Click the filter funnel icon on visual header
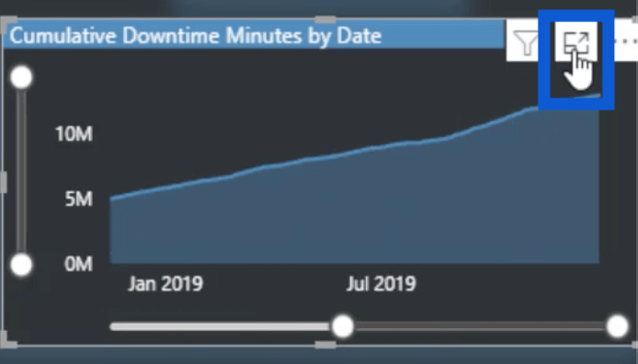This screenshot has height=364, width=638. pyautogui.click(x=526, y=42)
